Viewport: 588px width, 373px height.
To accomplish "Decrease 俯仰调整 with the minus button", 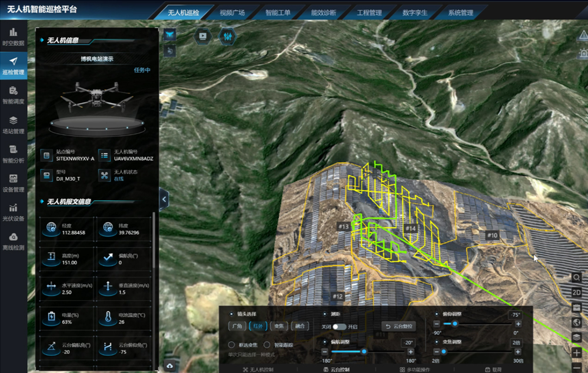I will click(x=437, y=324).
